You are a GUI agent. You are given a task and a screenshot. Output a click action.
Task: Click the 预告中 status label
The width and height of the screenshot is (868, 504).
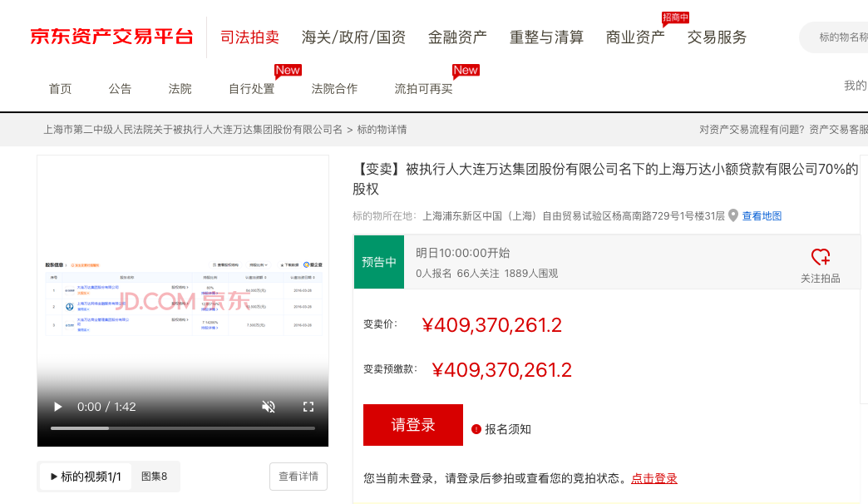[x=379, y=262]
